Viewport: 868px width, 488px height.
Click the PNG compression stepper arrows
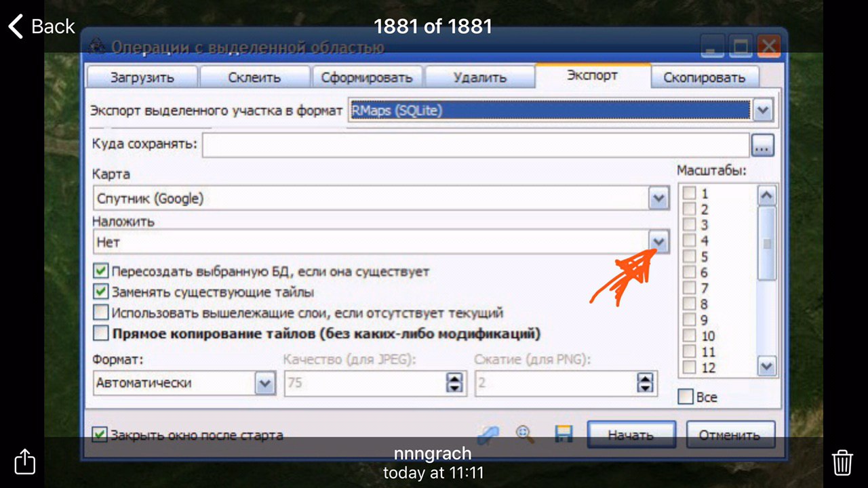[645, 384]
